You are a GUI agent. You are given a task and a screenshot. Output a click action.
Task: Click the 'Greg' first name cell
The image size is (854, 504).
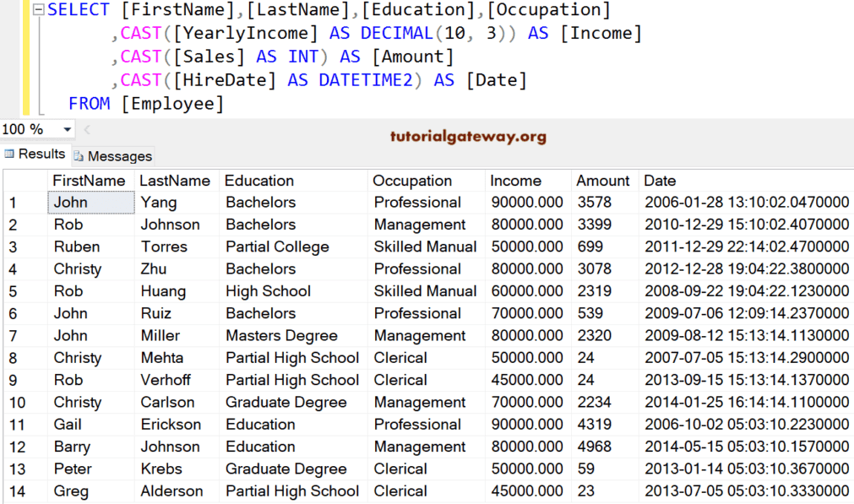(91, 491)
